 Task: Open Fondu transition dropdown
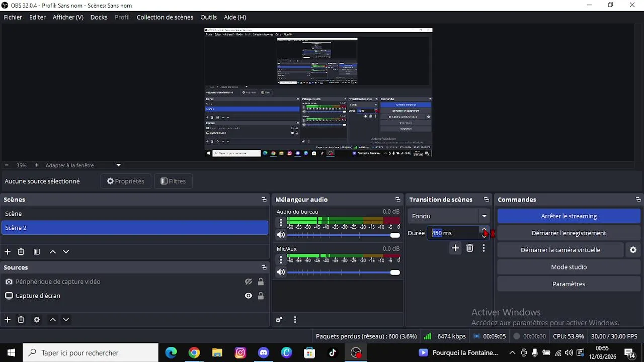click(x=449, y=216)
